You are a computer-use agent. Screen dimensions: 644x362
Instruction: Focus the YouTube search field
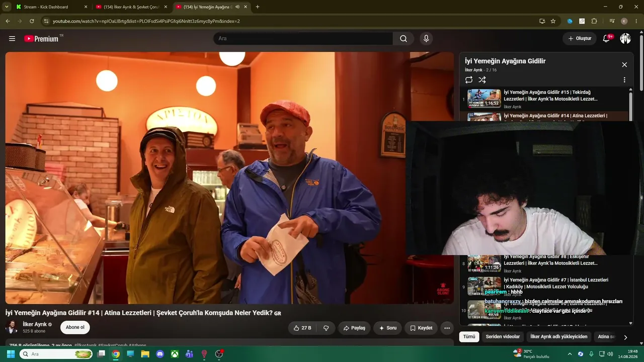[x=303, y=39]
